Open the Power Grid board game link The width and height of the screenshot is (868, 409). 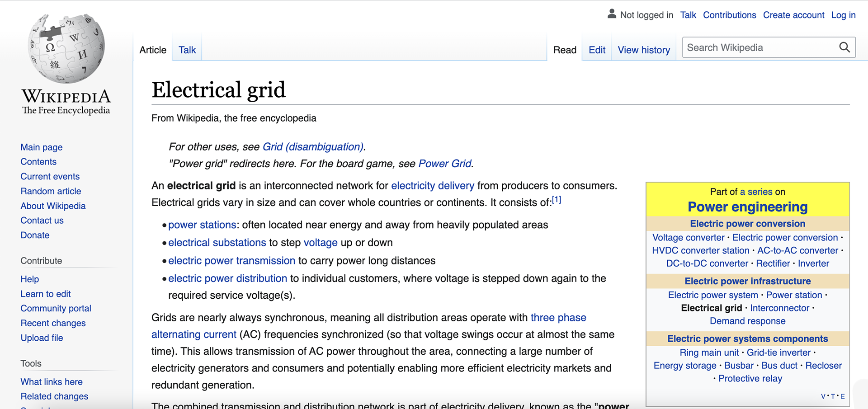click(445, 164)
